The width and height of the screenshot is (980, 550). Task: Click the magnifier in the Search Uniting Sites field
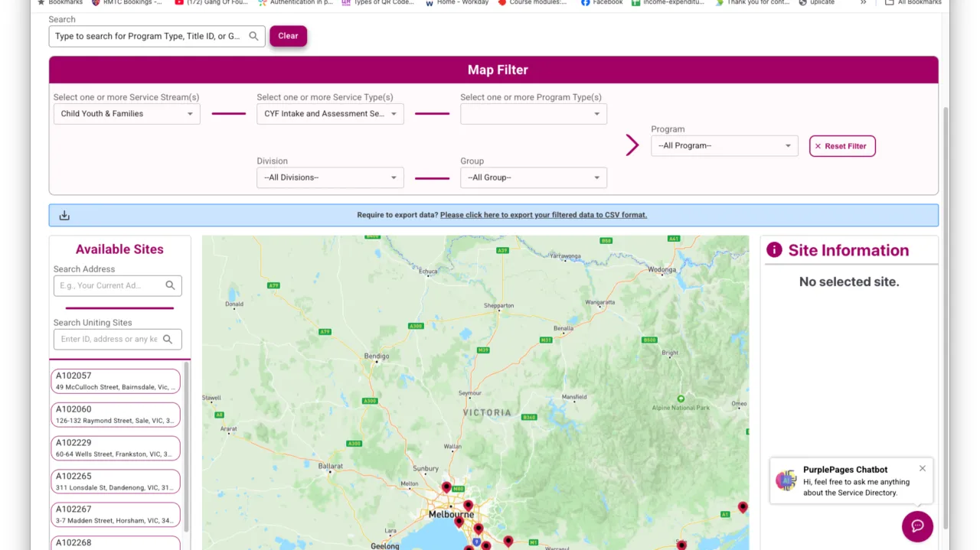(168, 339)
